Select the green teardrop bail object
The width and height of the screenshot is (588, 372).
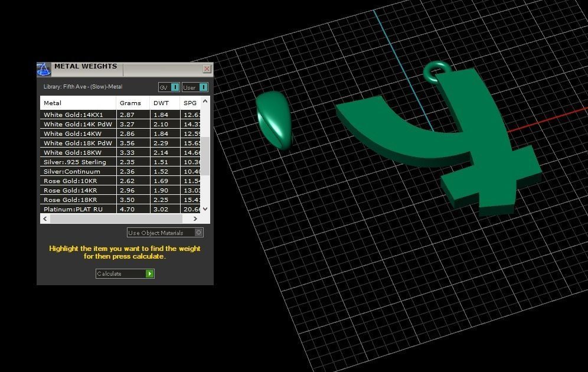pyautogui.click(x=275, y=120)
